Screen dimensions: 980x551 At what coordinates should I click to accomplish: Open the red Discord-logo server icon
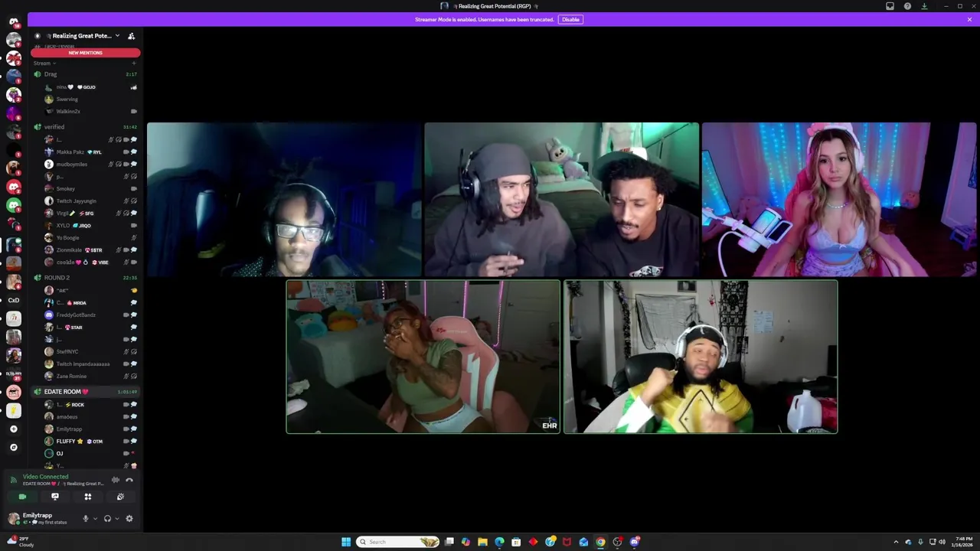pos(13,187)
